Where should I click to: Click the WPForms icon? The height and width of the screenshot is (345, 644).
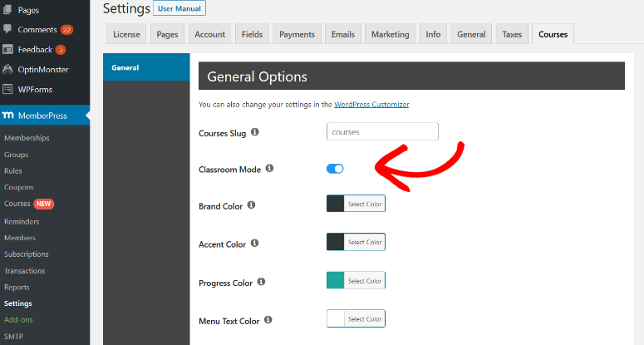click(7, 89)
